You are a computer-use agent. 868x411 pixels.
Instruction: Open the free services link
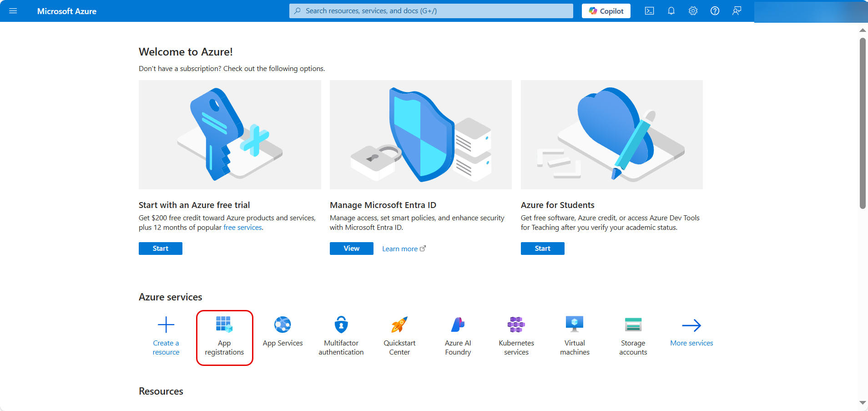click(x=242, y=228)
